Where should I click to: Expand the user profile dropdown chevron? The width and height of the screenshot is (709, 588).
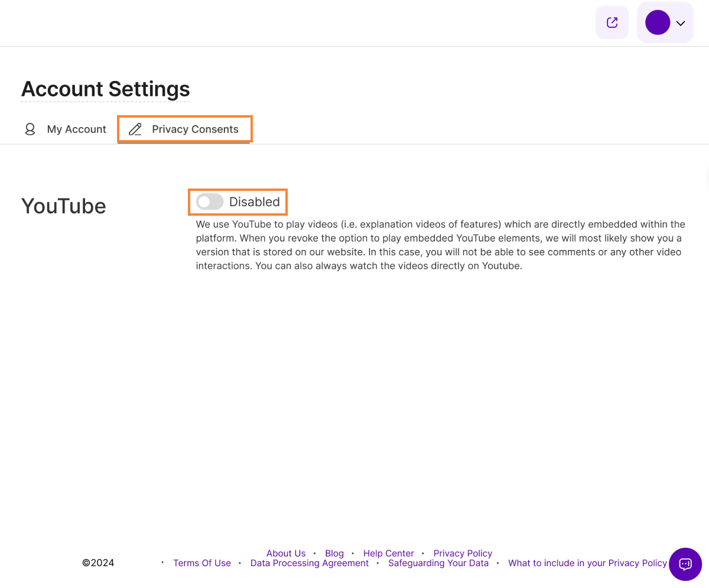(x=681, y=23)
